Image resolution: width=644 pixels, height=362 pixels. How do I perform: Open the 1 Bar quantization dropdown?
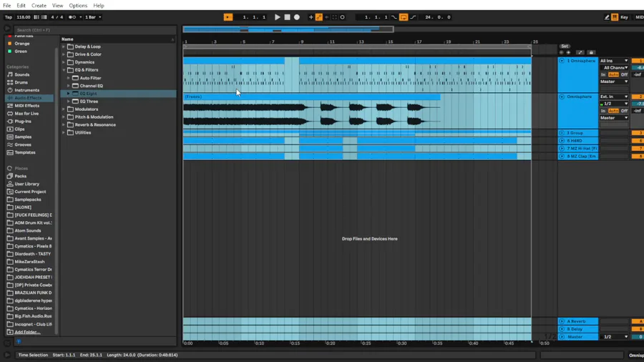93,17
